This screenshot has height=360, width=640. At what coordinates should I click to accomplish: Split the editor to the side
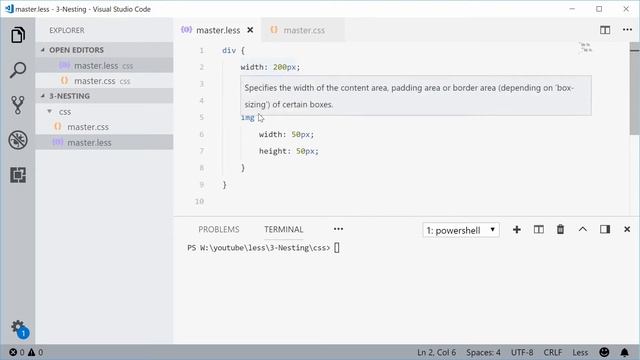pos(605,30)
